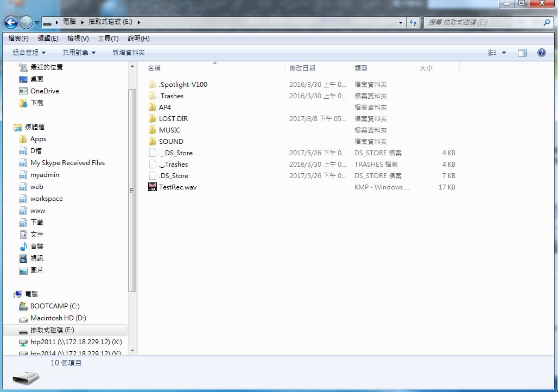Select 下載 under favorites
Image resolution: width=558 pixels, height=392 pixels.
tap(37, 103)
